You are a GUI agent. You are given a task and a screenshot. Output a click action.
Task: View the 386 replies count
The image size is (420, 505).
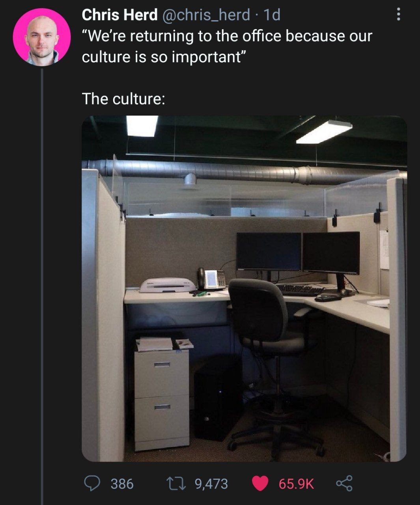[x=122, y=484]
